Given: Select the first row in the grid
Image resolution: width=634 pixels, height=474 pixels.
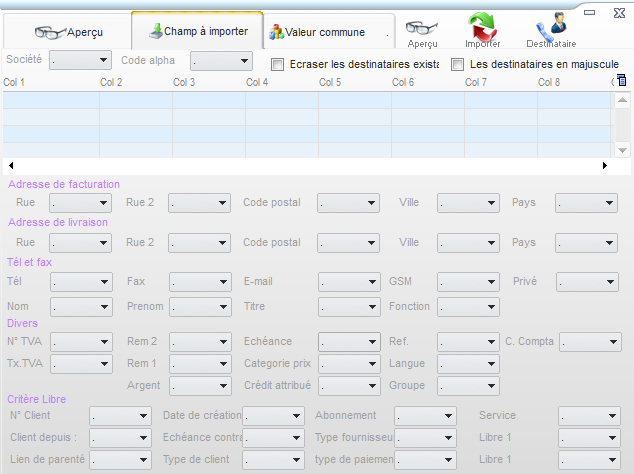Looking at the screenshot, I should click(x=300, y=100).
